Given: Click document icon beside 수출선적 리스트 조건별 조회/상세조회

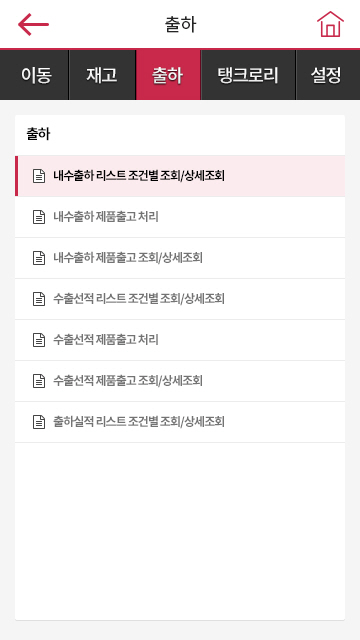Looking at the screenshot, I should tap(39, 299).
